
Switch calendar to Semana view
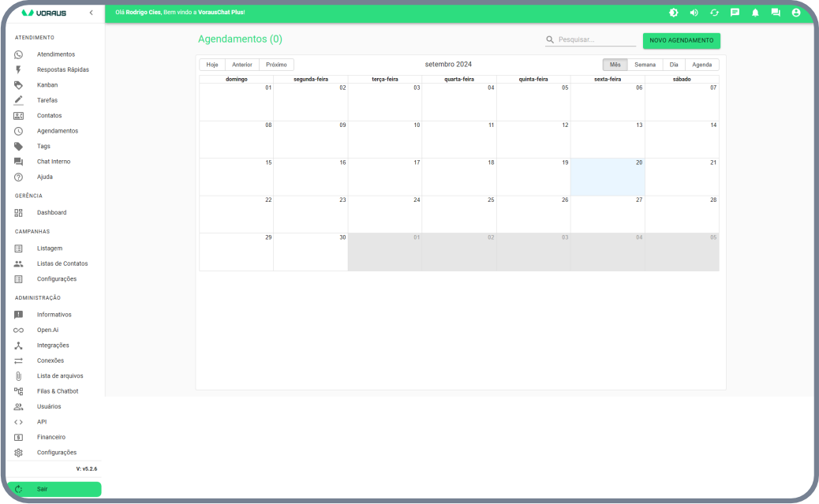point(645,65)
